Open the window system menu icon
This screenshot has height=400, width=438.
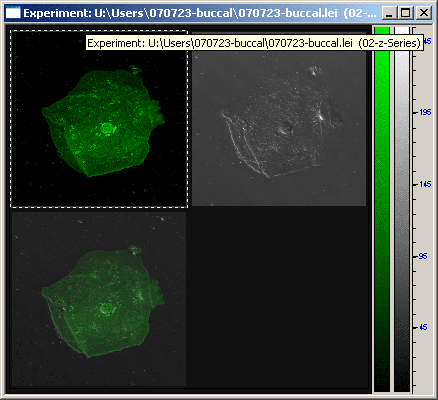(x=13, y=13)
